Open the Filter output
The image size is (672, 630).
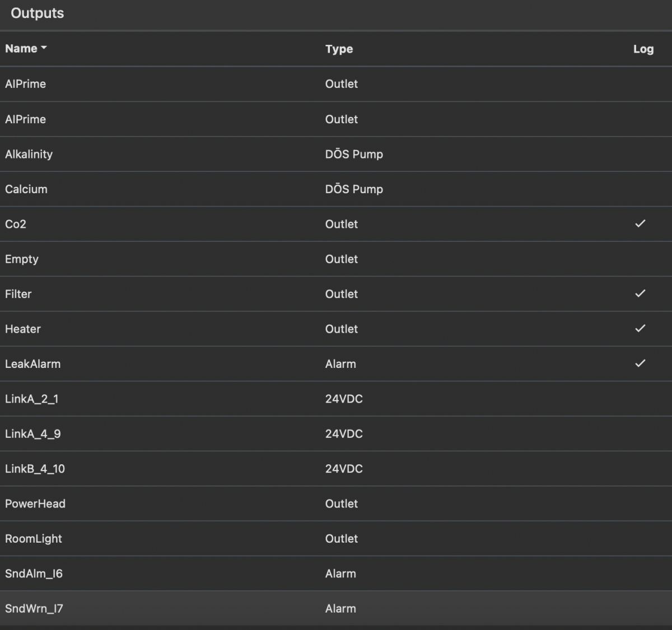[18, 294]
